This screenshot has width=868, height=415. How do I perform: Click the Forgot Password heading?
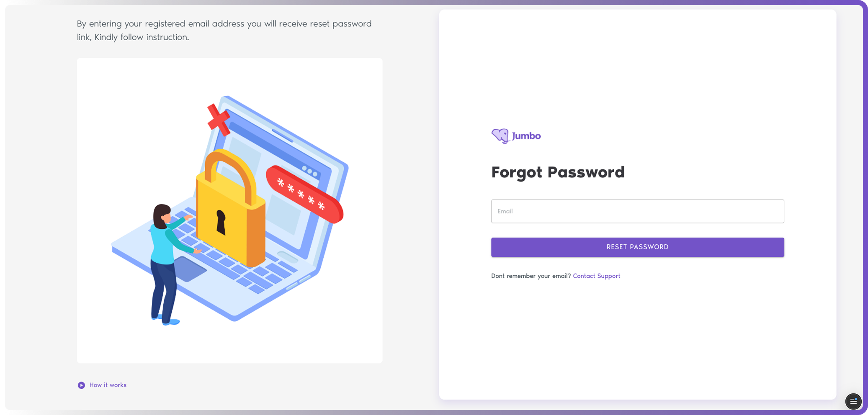click(x=558, y=172)
